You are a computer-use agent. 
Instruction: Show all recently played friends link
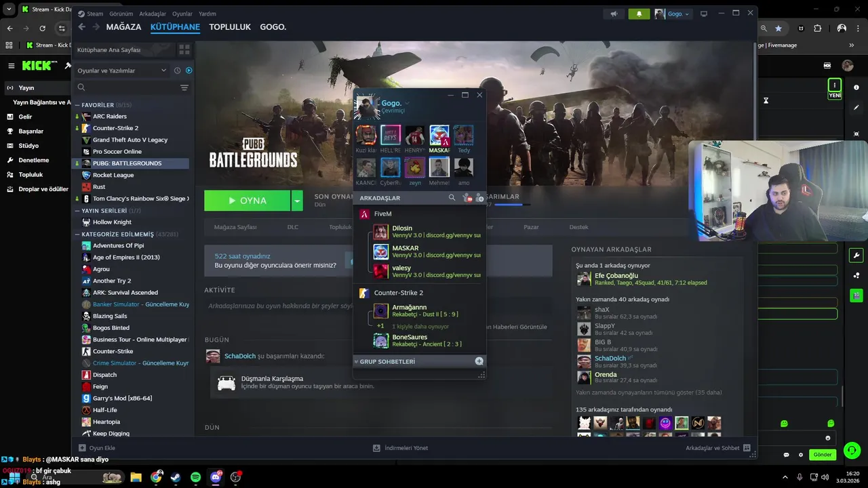coord(648,392)
